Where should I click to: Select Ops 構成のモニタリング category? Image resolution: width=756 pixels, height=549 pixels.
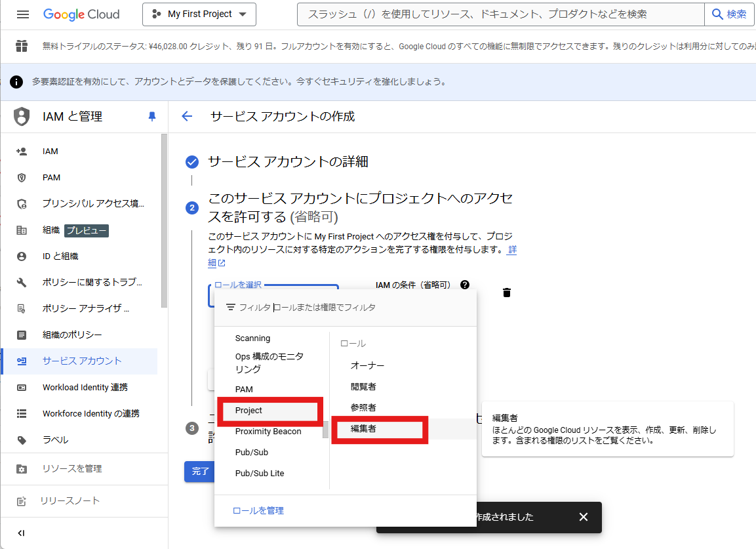tap(269, 363)
